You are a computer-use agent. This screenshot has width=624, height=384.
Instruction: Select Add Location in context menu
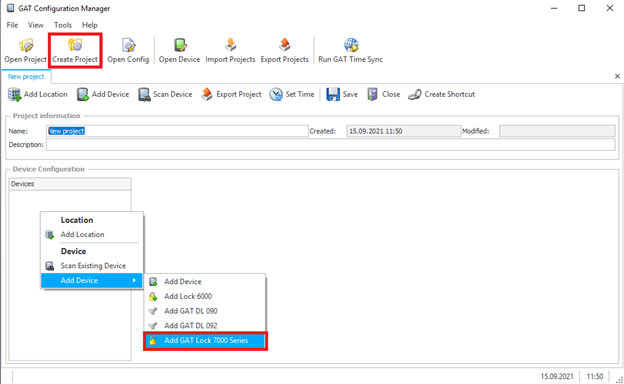(92, 235)
